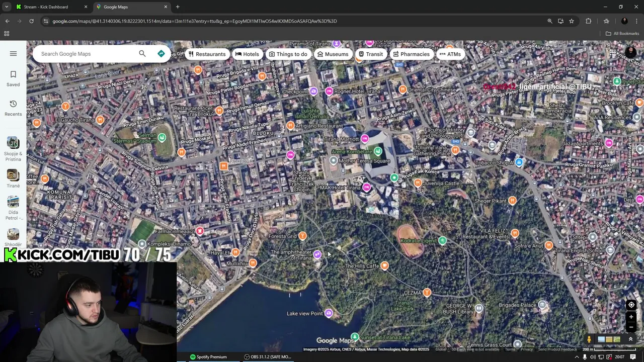Click the Farmacilmeaa 2 pharmacy pin
The width and height of the screenshot is (644, 362).
click(x=200, y=231)
